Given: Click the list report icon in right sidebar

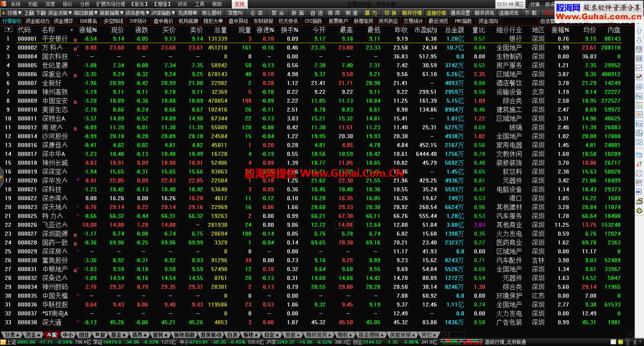Looking at the screenshot, I should pos(639,49).
